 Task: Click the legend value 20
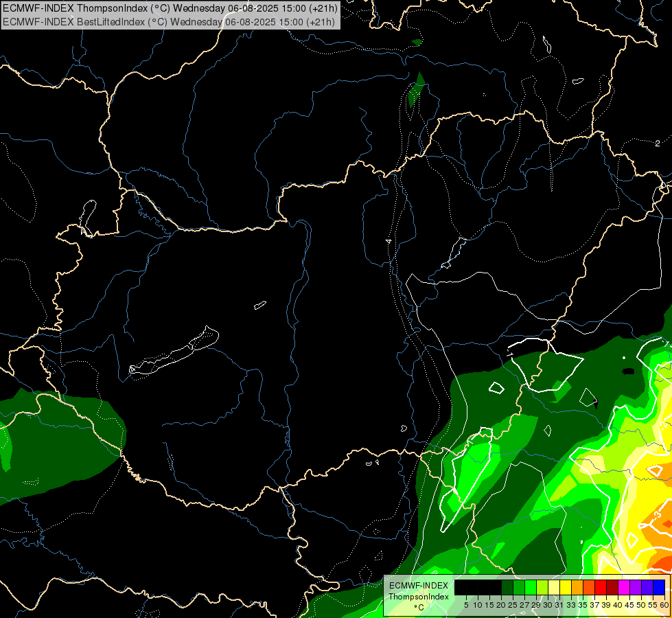501,605
